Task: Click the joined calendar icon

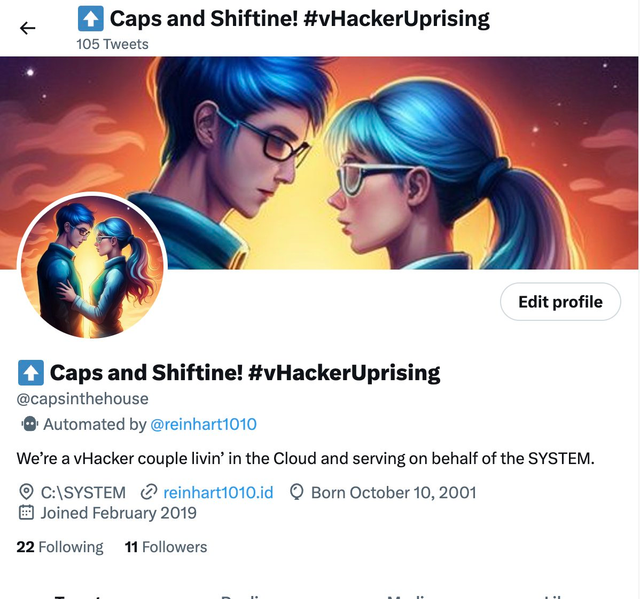Action: (26, 512)
